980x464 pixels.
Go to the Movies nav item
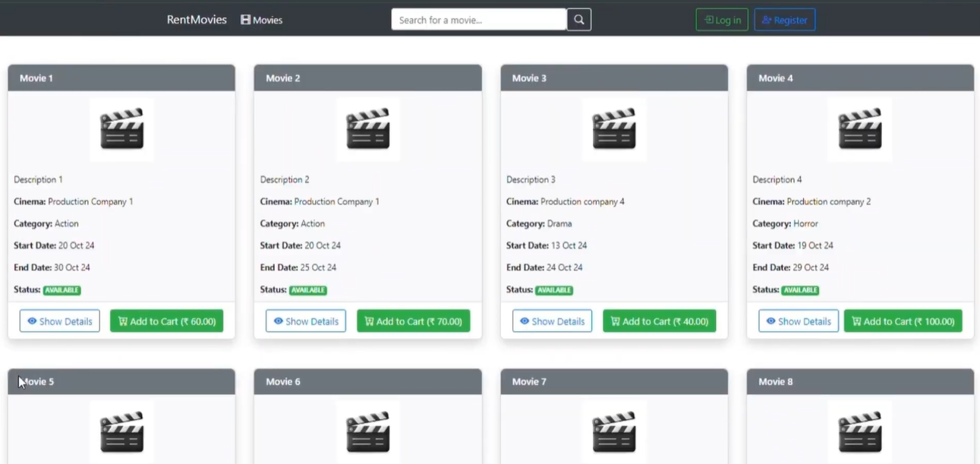[261, 20]
